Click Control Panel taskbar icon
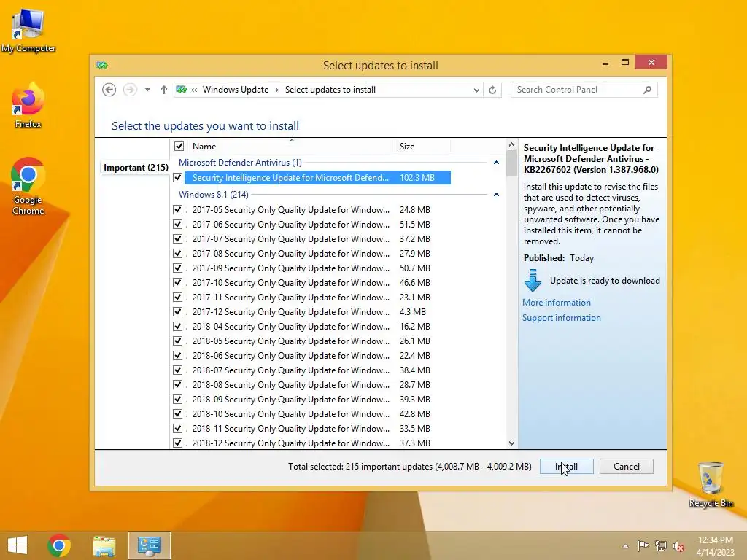The width and height of the screenshot is (747, 560). pos(149,545)
